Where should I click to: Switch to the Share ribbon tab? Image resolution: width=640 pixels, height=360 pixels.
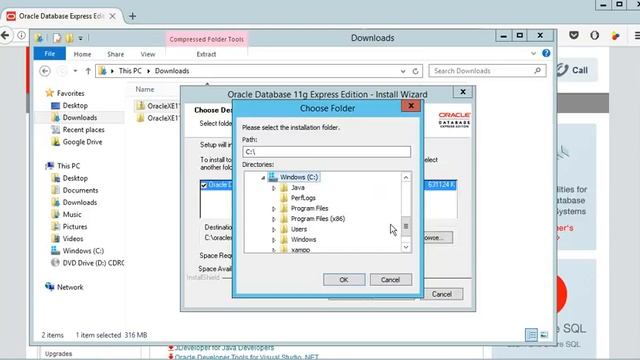tap(116, 54)
